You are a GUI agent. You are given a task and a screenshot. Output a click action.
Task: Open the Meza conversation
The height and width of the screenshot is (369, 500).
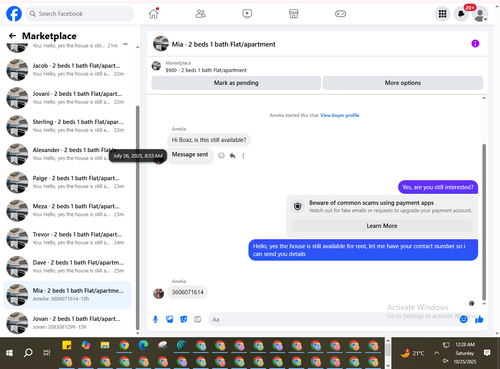point(68,210)
